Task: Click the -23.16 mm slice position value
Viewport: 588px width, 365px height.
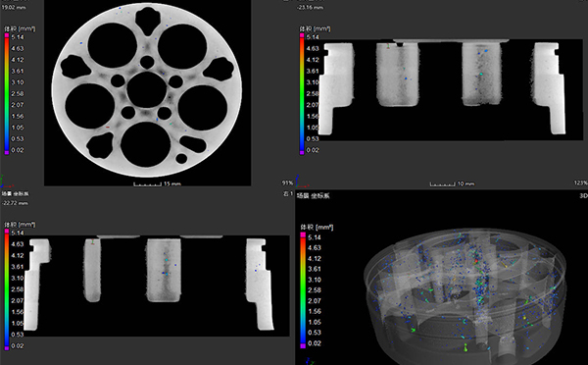Action: (x=310, y=7)
